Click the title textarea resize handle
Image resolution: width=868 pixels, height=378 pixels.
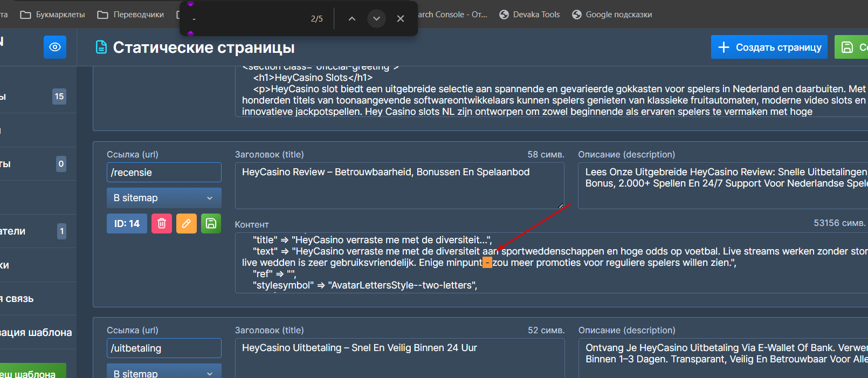561,205
